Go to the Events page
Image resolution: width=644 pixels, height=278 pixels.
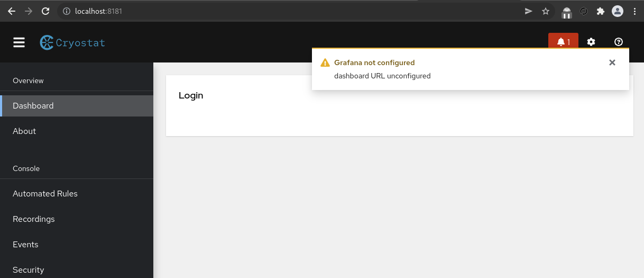pyautogui.click(x=77, y=245)
